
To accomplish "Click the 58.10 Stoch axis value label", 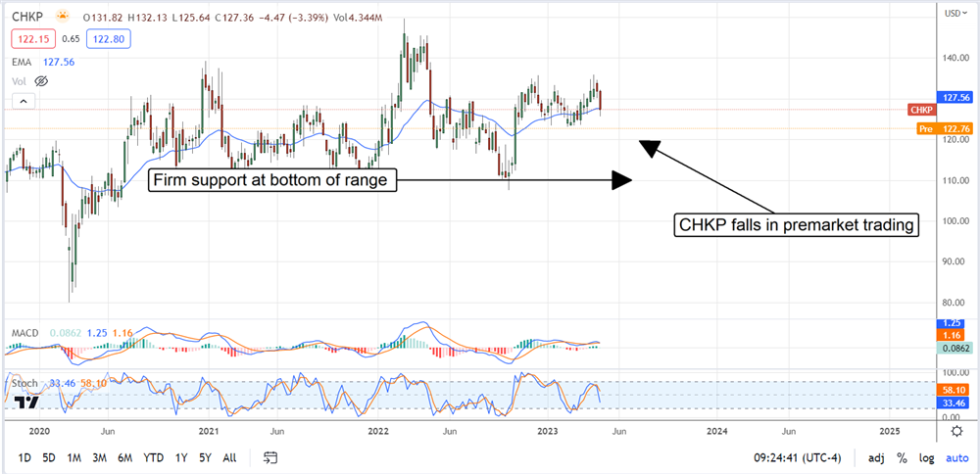I will pyautogui.click(x=954, y=389).
